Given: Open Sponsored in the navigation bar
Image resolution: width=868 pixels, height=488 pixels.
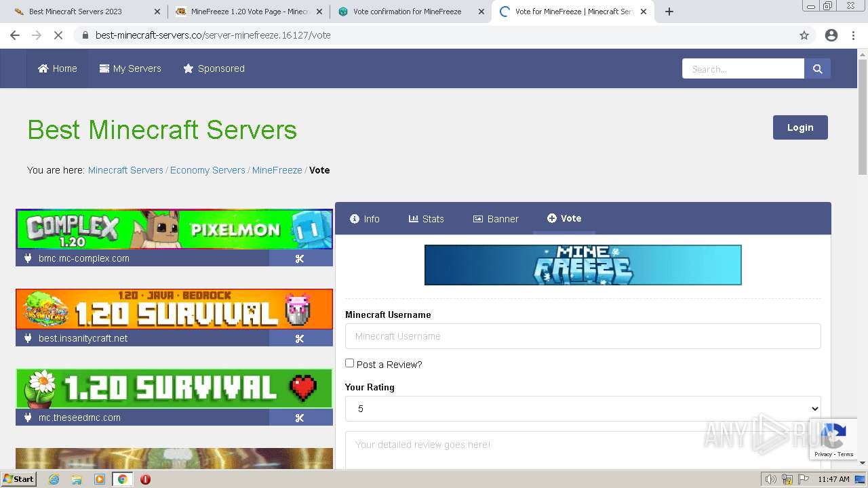Looking at the screenshot, I should [214, 68].
